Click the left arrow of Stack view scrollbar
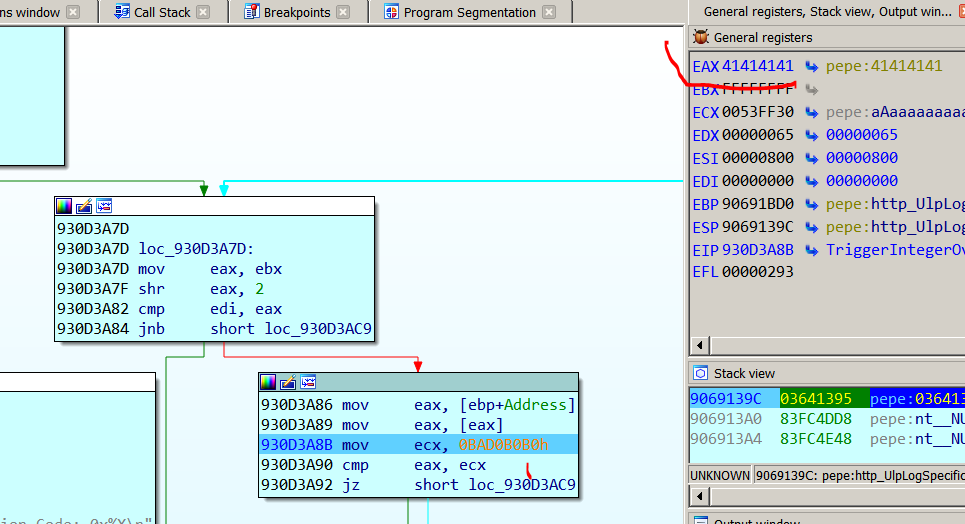 [697, 497]
